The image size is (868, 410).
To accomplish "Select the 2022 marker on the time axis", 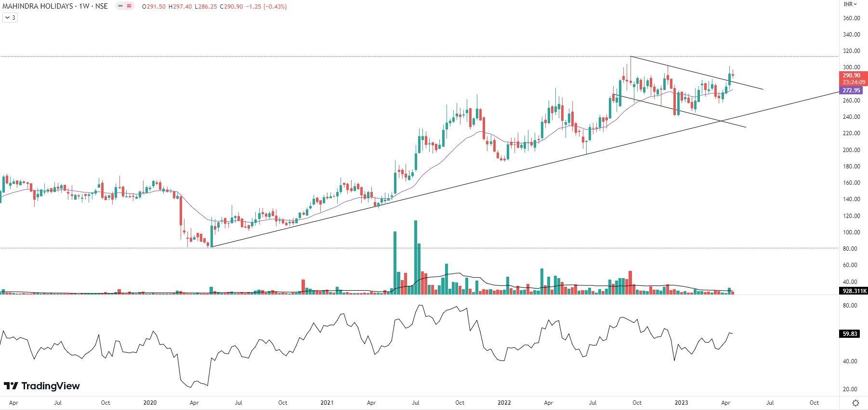I will (504, 403).
